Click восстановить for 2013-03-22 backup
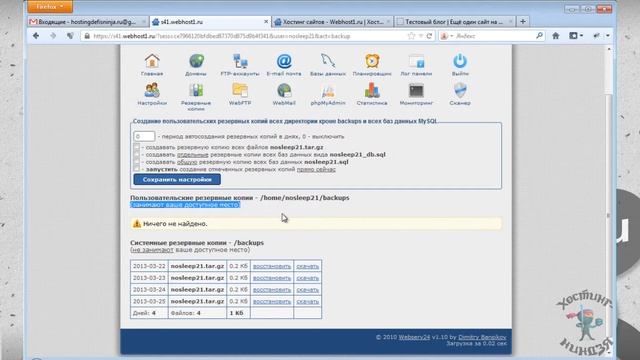 [x=272, y=266]
